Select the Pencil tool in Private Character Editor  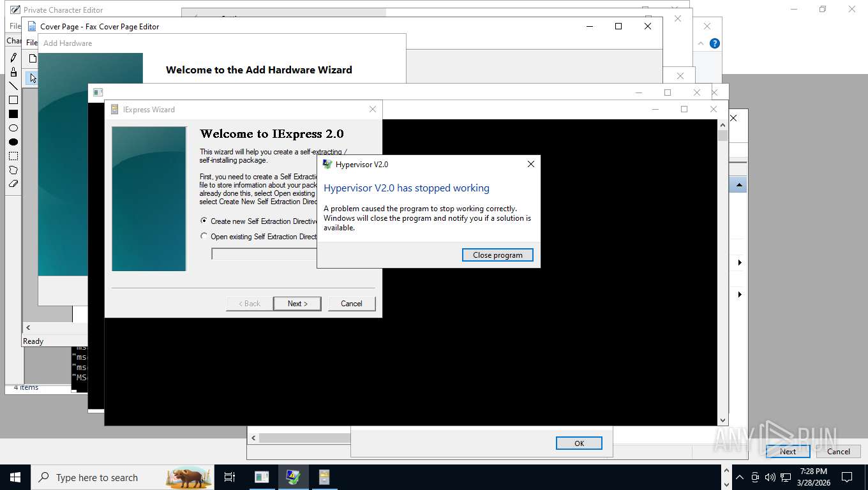point(13,58)
